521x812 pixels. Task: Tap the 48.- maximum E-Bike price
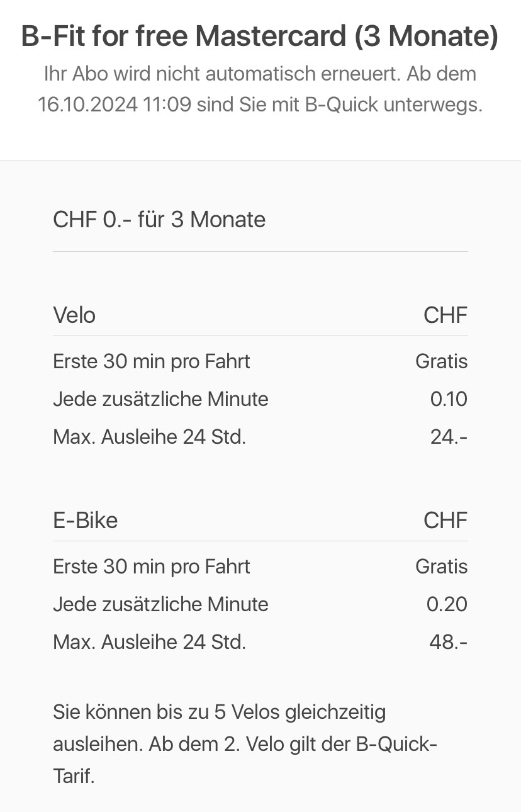click(448, 642)
